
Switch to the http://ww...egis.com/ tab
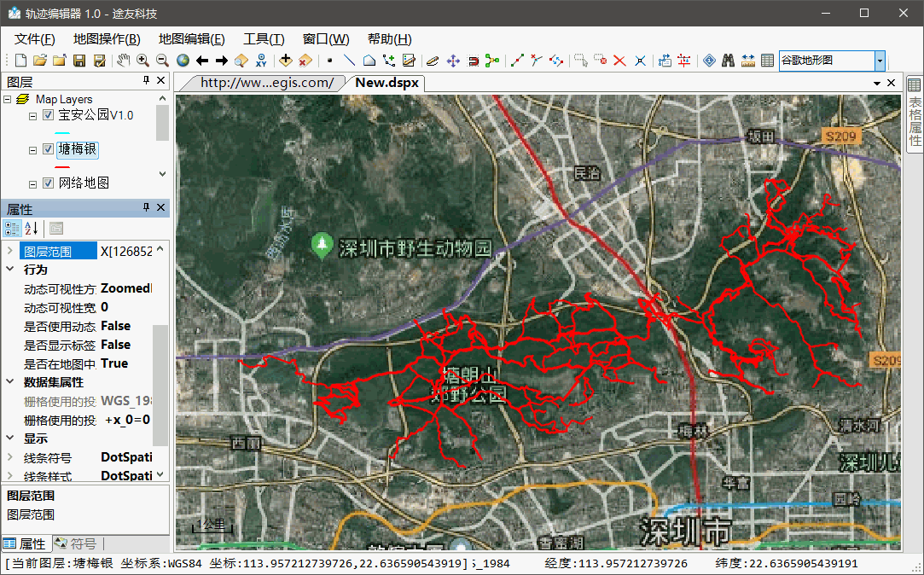coord(266,83)
